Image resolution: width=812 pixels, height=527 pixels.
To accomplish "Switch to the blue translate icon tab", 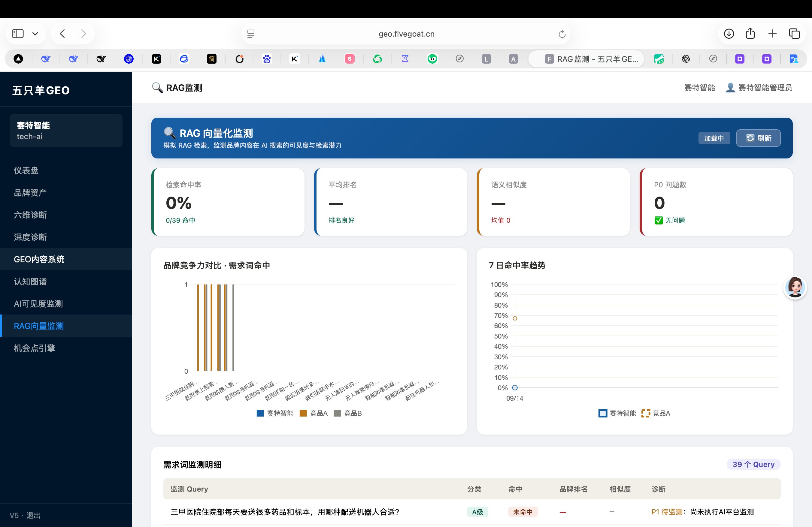I will click(794, 59).
